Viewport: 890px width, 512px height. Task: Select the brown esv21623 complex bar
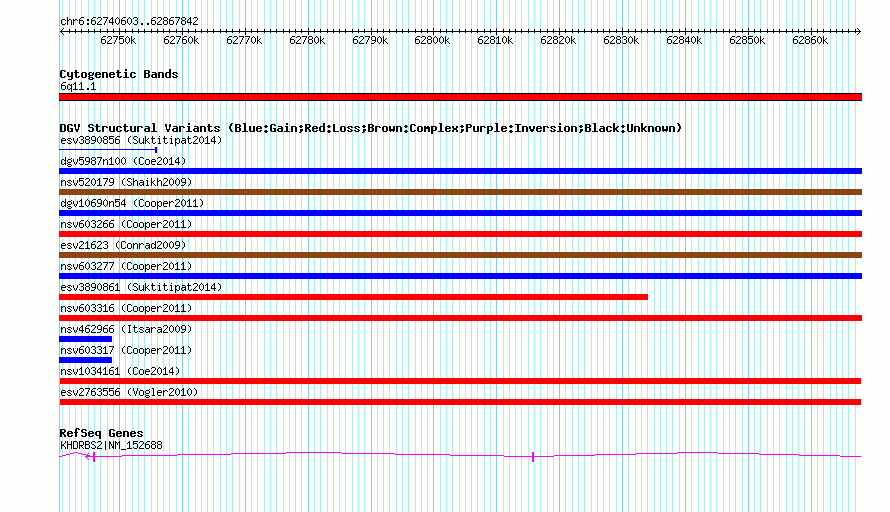pos(460,255)
